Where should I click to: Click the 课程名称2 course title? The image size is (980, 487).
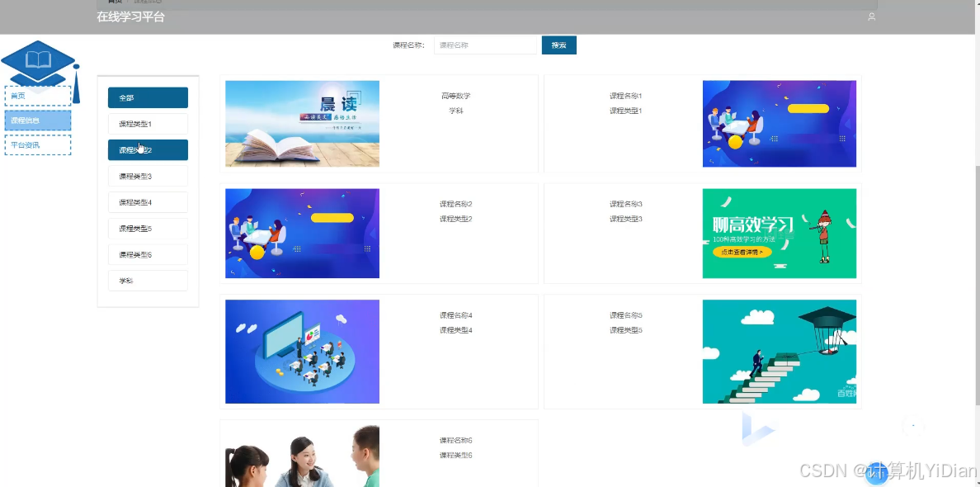(x=455, y=204)
